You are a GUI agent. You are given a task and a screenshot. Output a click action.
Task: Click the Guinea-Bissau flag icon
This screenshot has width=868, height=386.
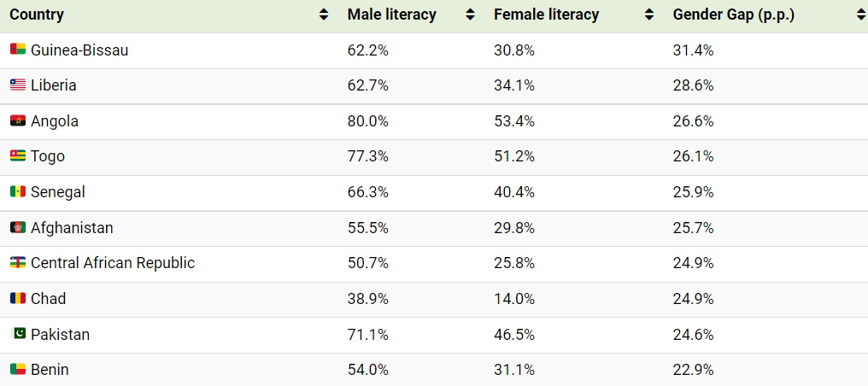click(18, 50)
